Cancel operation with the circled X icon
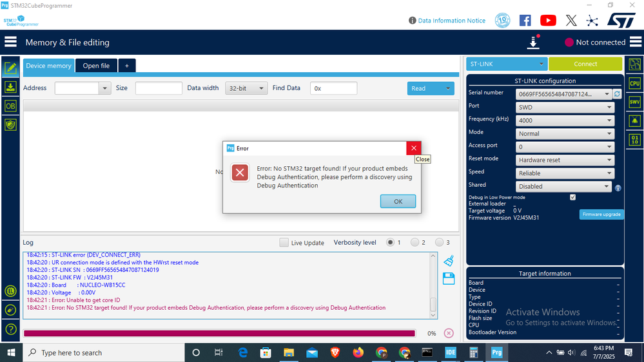Image resolution: width=644 pixels, height=362 pixels. pyautogui.click(x=449, y=333)
